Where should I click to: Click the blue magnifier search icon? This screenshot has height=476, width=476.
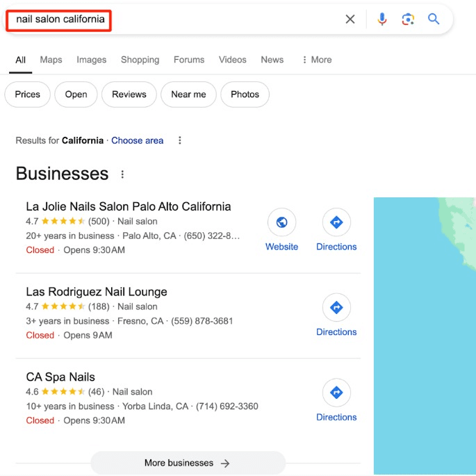click(434, 19)
